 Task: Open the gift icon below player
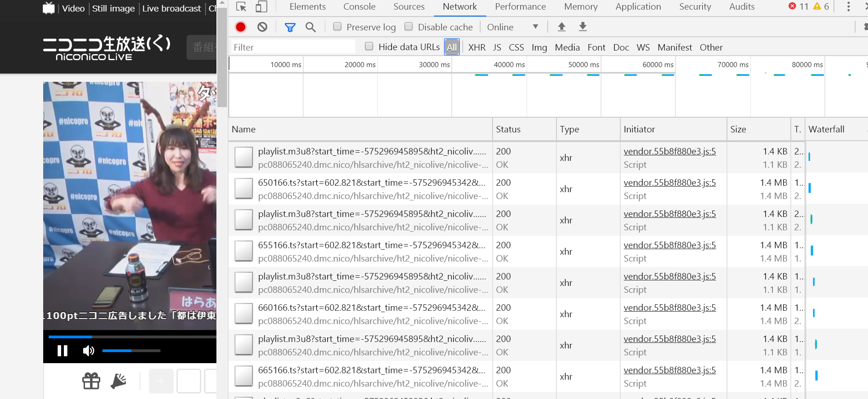click(91, 381)
